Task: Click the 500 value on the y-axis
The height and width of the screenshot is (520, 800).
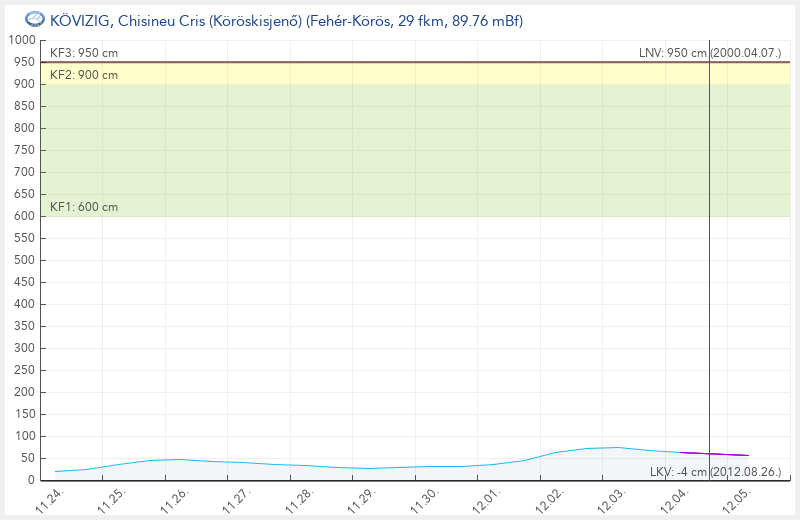Action: (24, 260)
